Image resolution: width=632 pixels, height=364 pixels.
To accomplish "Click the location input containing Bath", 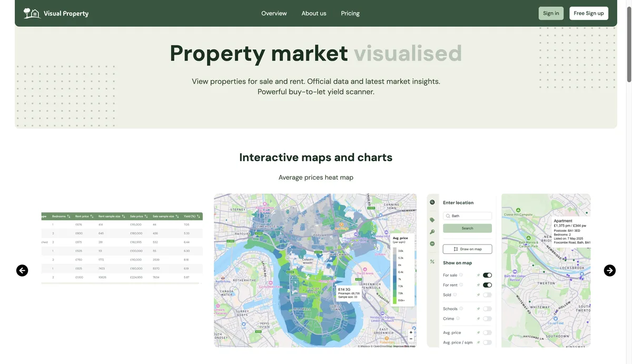I will pos(467,216).
